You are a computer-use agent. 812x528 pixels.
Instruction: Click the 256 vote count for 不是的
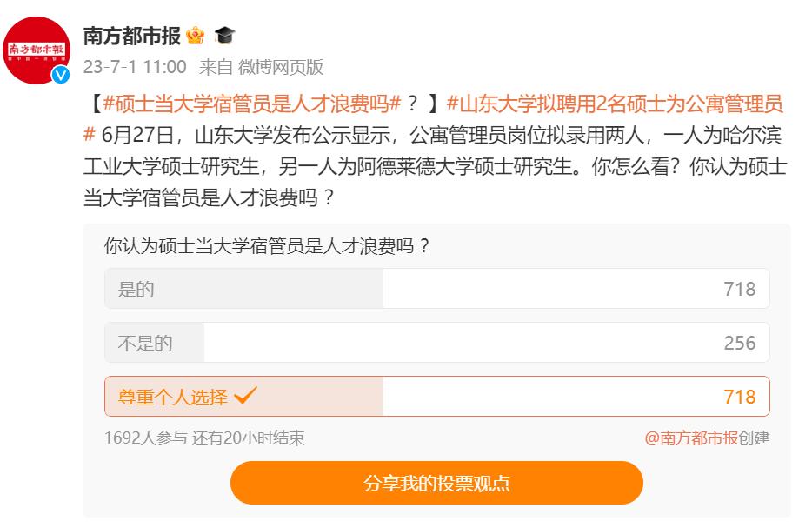(741, 342)
